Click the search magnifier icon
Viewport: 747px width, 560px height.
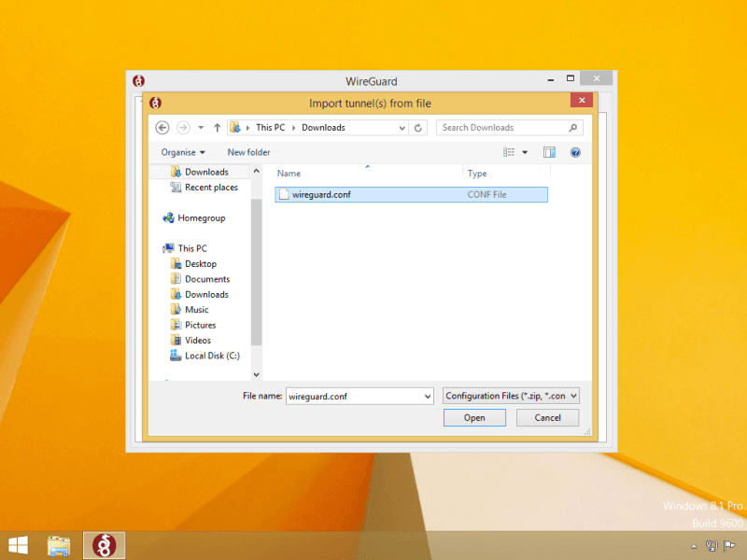click(572, 128)
